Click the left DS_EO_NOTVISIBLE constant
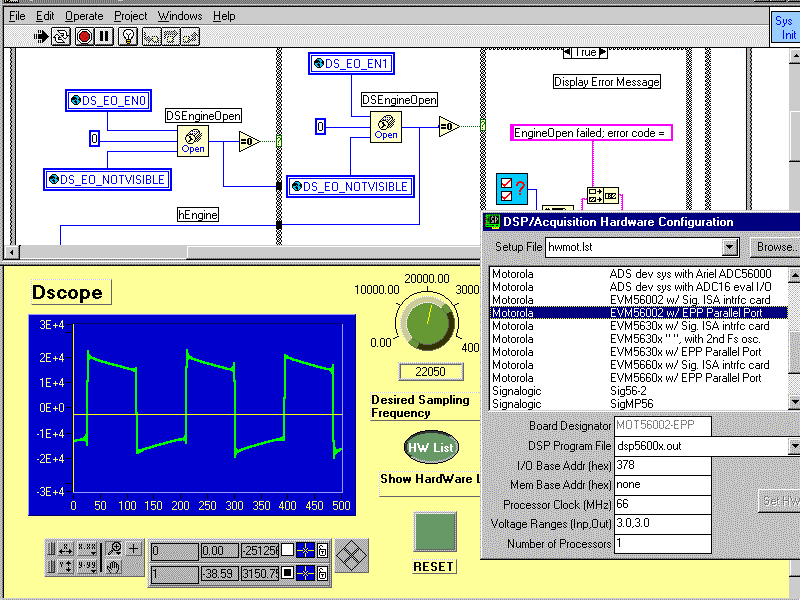The image size is (800, 600). click(x=107, y=180)
